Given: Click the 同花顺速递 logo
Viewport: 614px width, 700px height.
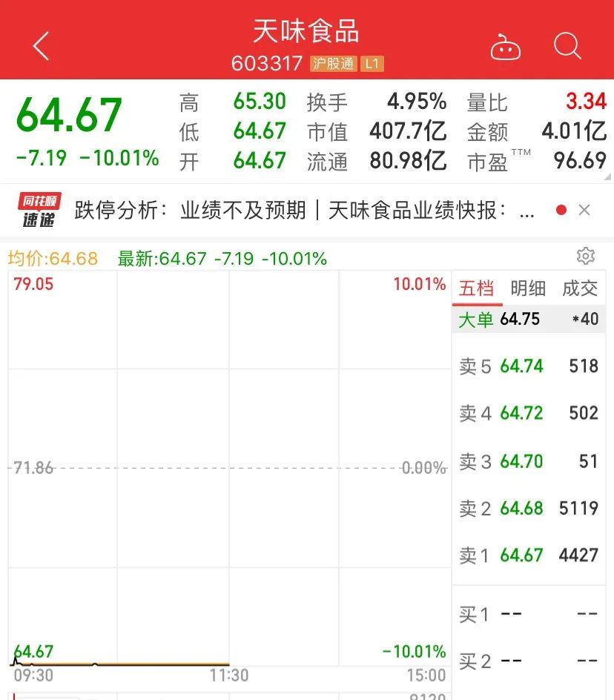Looking at the screenshot, I should pos(41,211).
